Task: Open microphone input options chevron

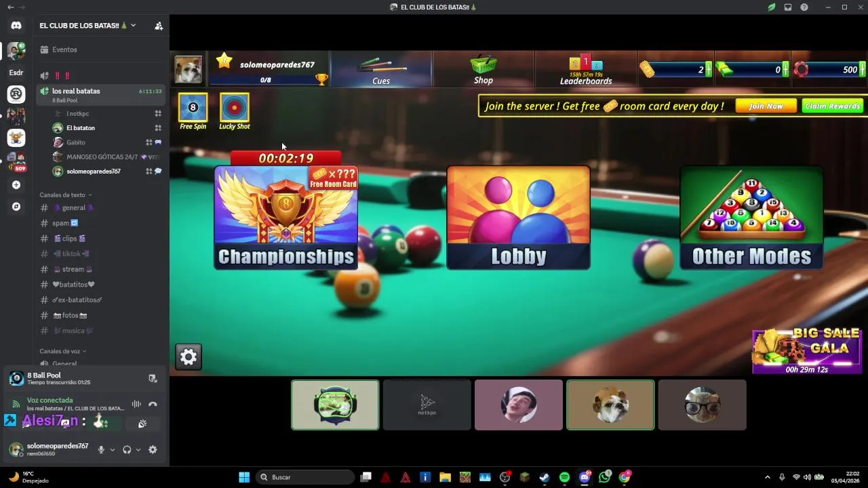Action: pyautogui.click(x=113, y=449)
